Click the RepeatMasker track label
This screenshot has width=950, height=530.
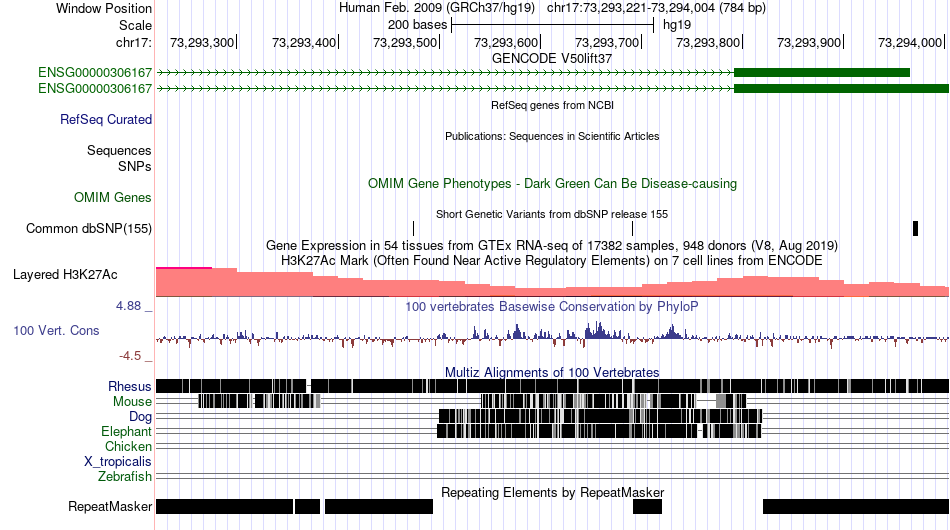click(110, 506)
